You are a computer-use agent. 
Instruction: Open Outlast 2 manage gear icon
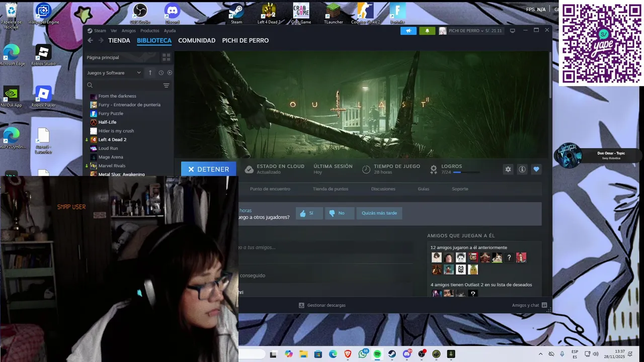[508, 169]
